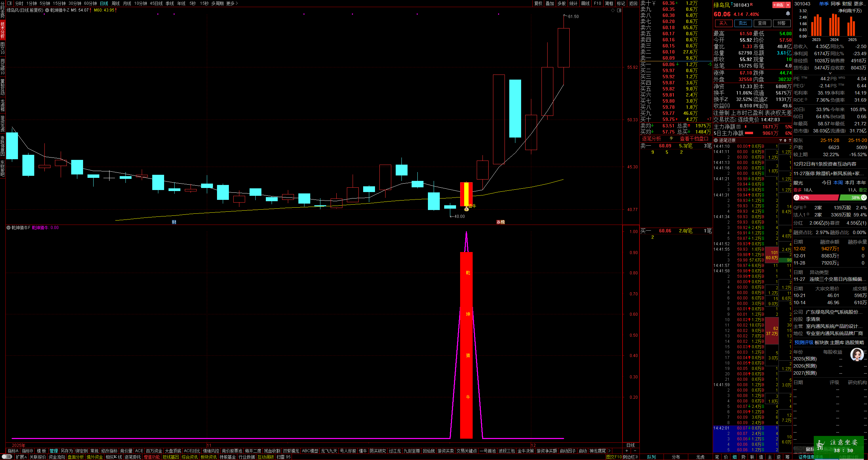Click the sort arrows icon in 逐笔还原 header

point(785,140)
